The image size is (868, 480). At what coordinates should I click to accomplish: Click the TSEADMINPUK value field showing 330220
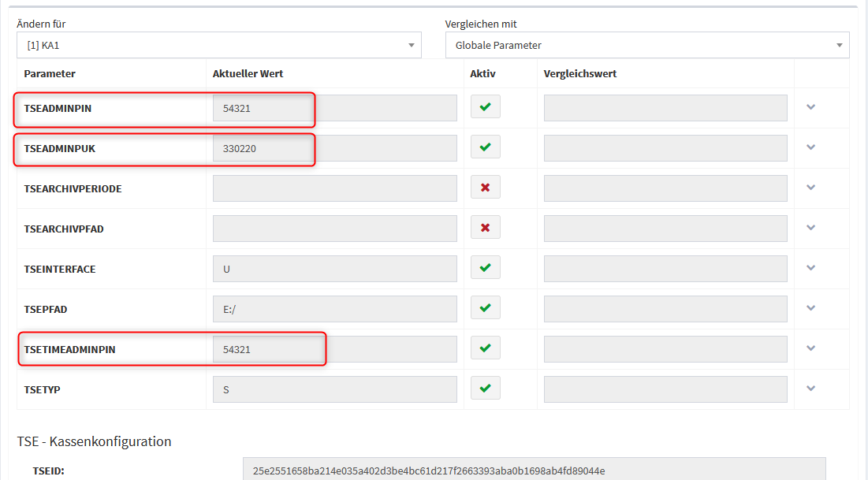click(x=334, y=148)
